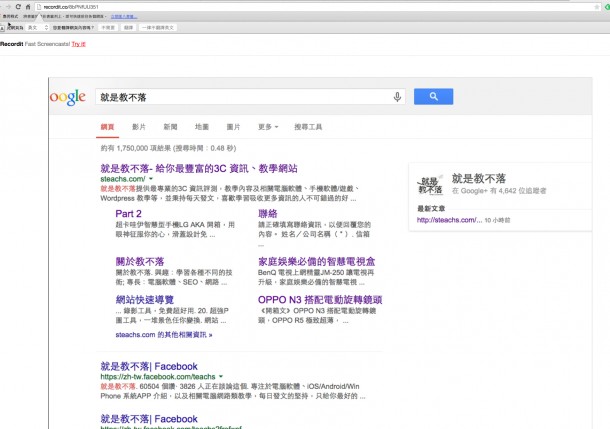The height and width of the screenshot is (429, 610).
Task: Click the green extension icon beside address bar
Action: (608, 7)
